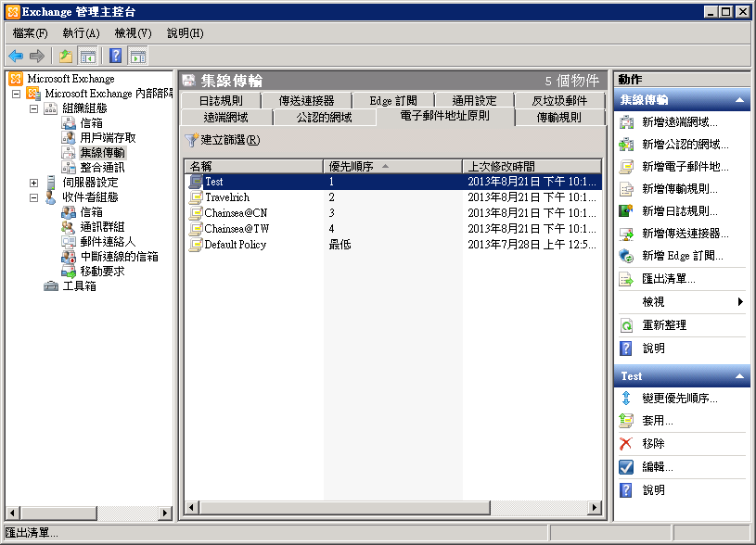This screenshot has width=756, height=545.
Task: Sort by the 上次修改時間 column header
Action: [x=532, y=166]
